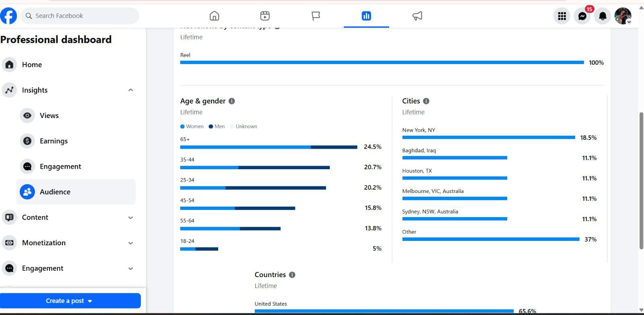This screenshot has height=315, width=644.
Task: Open the nine-dot menu grid icon
Action: (562, 16)
